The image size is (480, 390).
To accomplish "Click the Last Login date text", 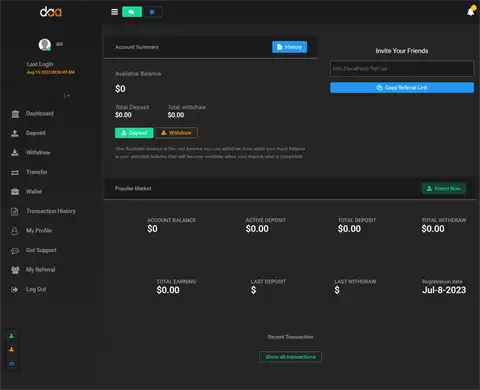I will tap(51, 72).
